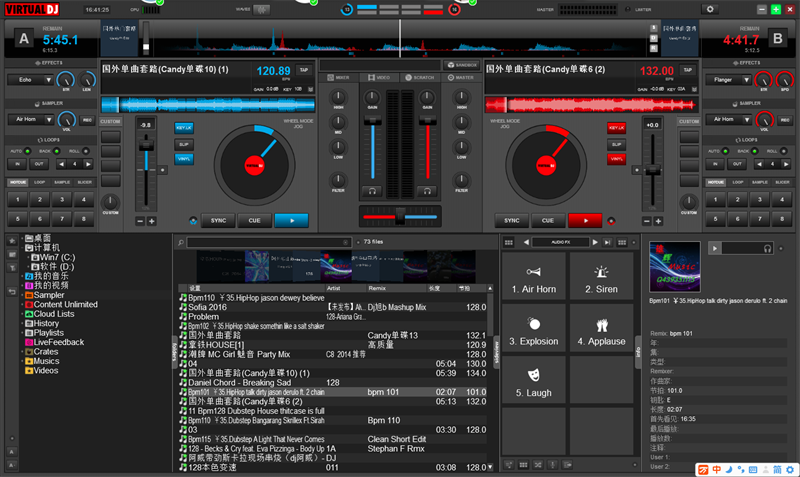Switch to the MASTER tab
The width and height of the screenshot is (800, 477).
point(461,78)
